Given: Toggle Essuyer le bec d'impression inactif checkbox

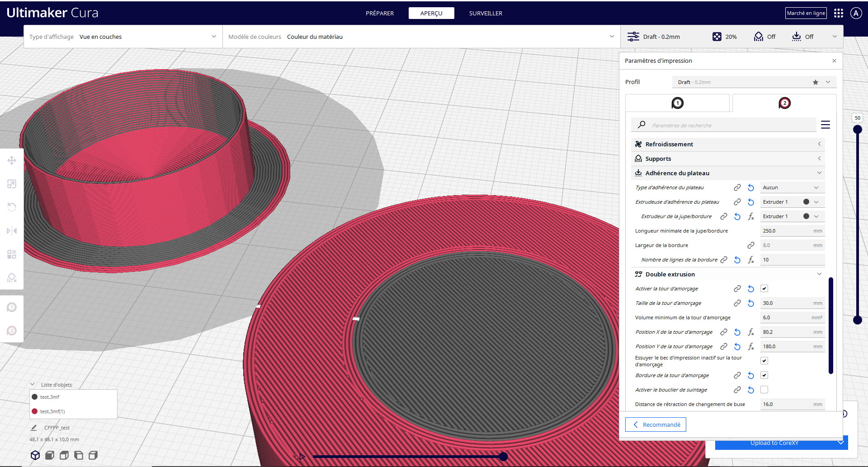Looking at the screenshot, I should pyautogui.click(x=764, y=361).
